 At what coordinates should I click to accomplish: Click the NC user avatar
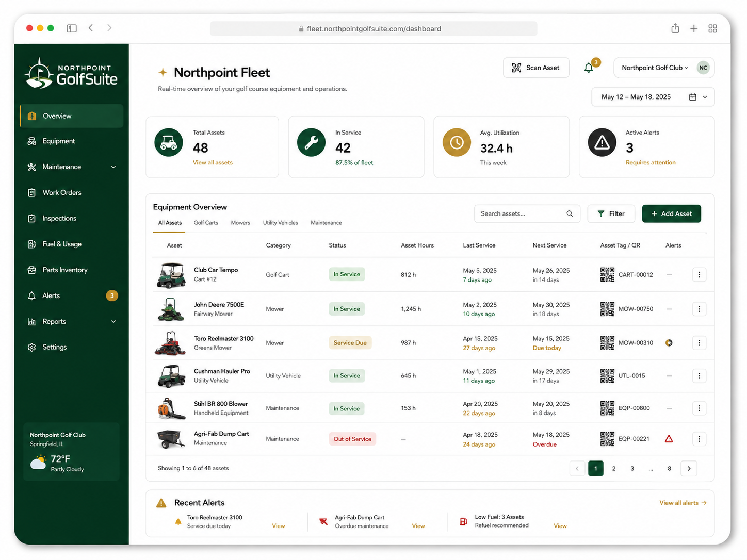pyautogui.click(x=703, y=68)
